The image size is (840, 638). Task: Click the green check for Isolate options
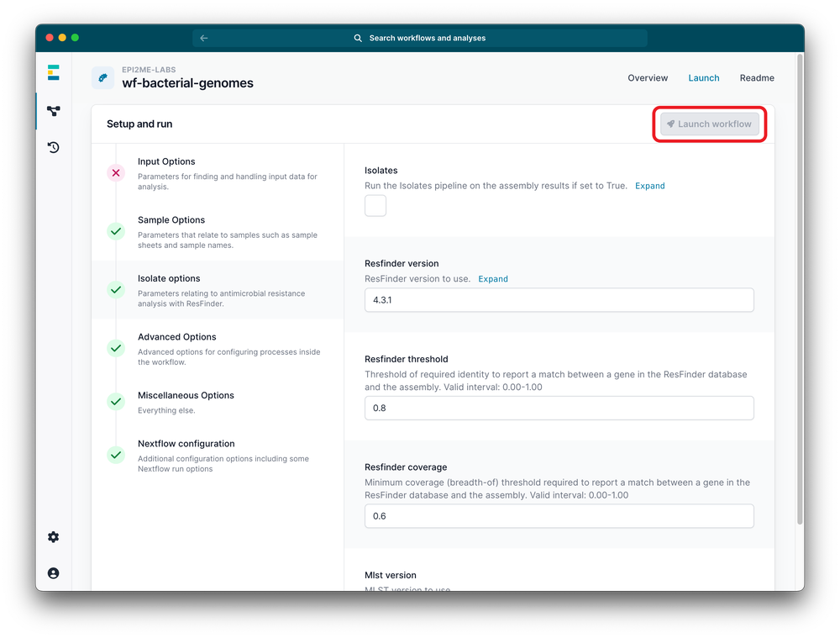[x=116, y=289]
